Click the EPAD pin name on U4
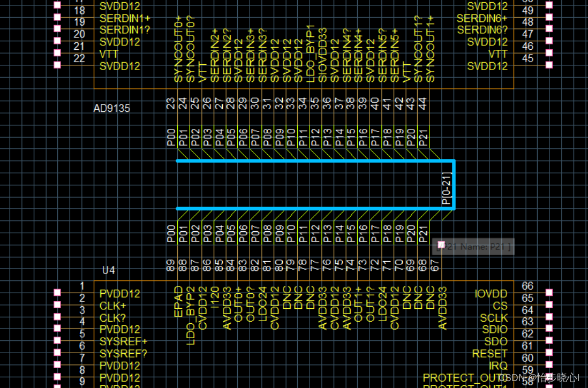This screenshot has width=588, height=388. coord(179,302)
